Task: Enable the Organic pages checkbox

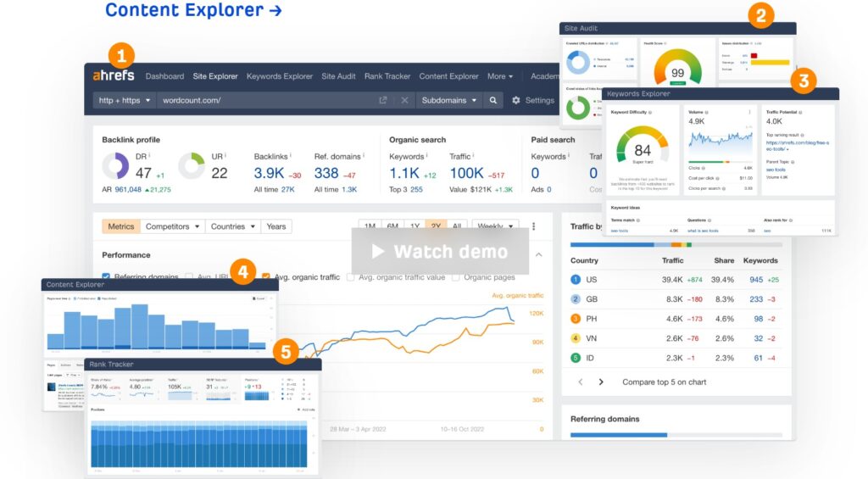Action: (457, 277)
